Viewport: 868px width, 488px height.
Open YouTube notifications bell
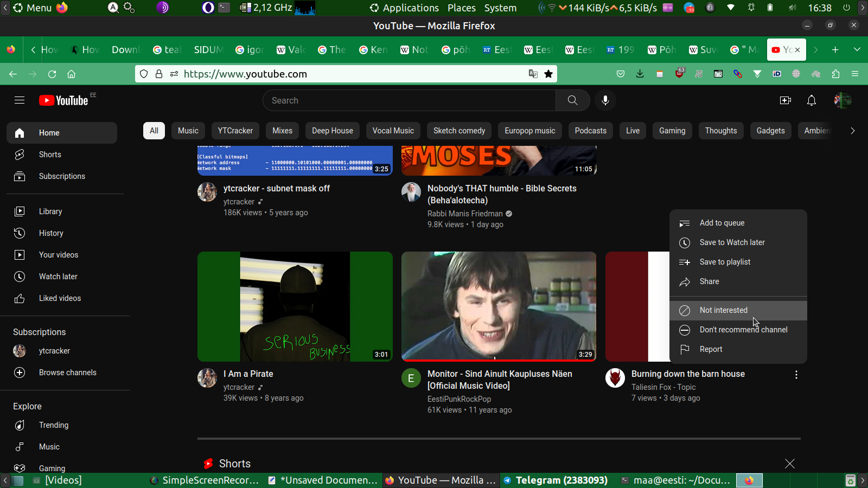pos(812,100)
